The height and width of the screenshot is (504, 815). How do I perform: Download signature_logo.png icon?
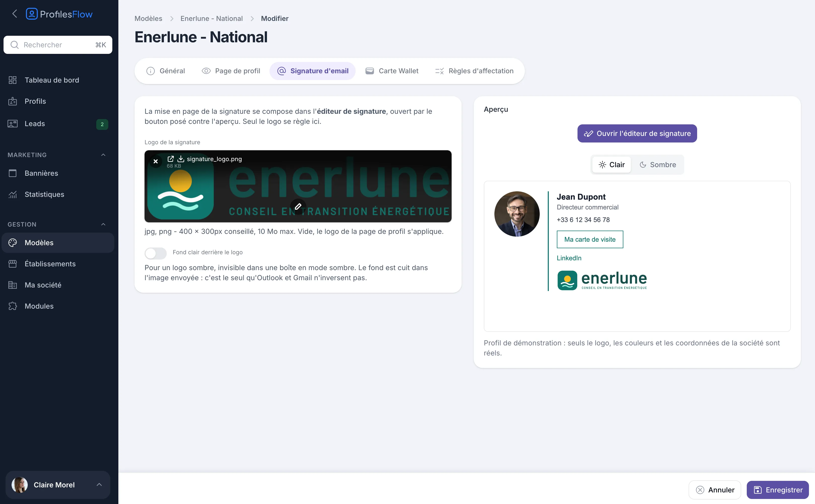coord(181,159)
